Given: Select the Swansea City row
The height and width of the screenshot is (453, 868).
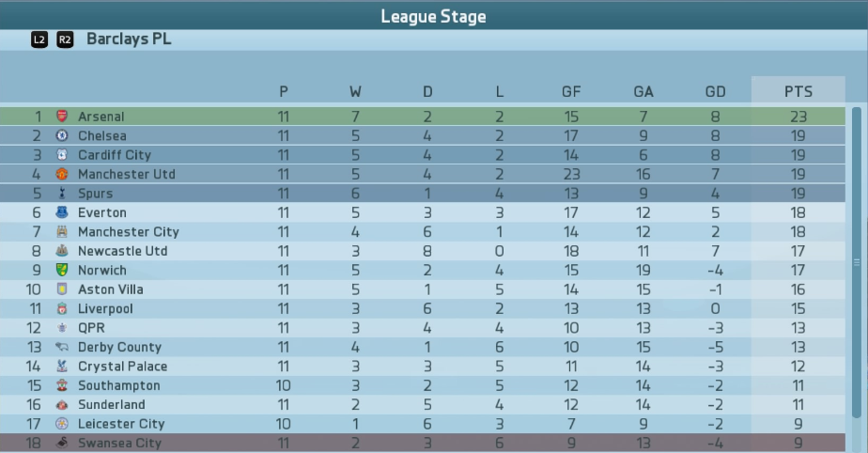Looking at the screenshot, I should tap(423, 443).
